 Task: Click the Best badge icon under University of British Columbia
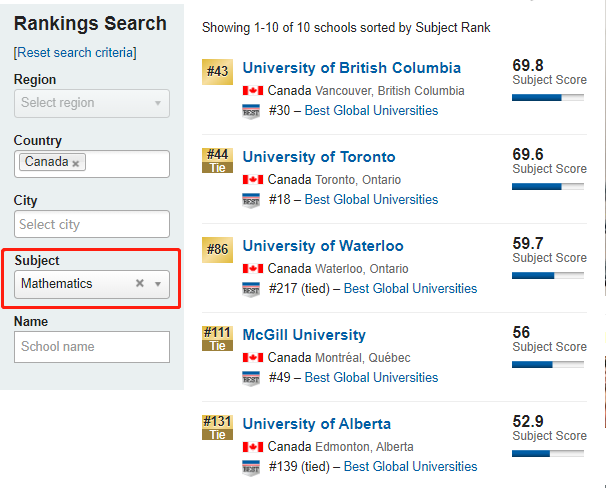(x=252, y=111)
